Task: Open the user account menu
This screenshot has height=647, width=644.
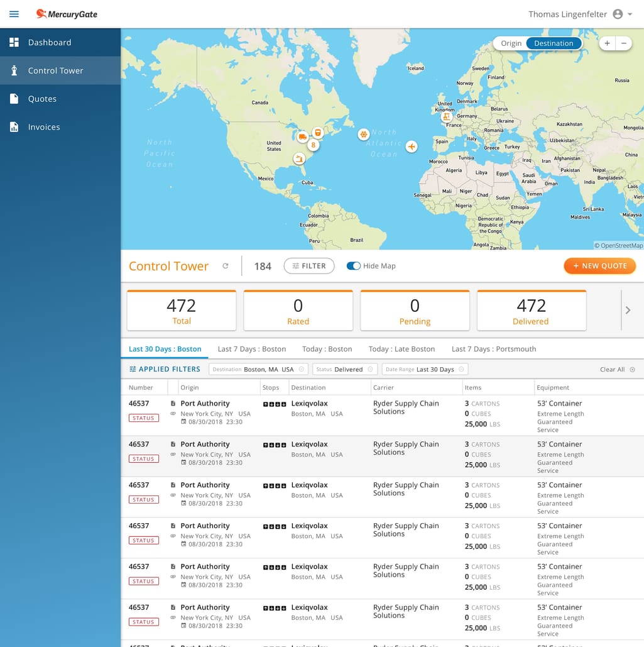Action: pyautogui.click(x=618, y=14)
